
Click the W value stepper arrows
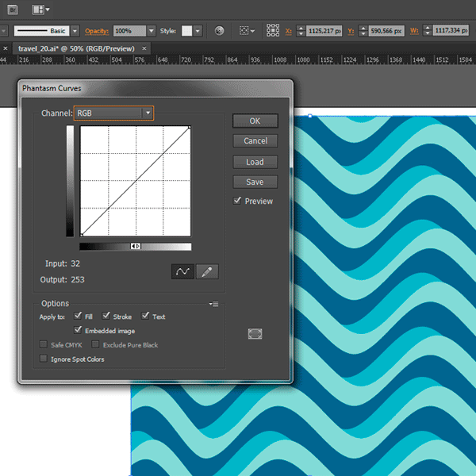pos(428,30)
